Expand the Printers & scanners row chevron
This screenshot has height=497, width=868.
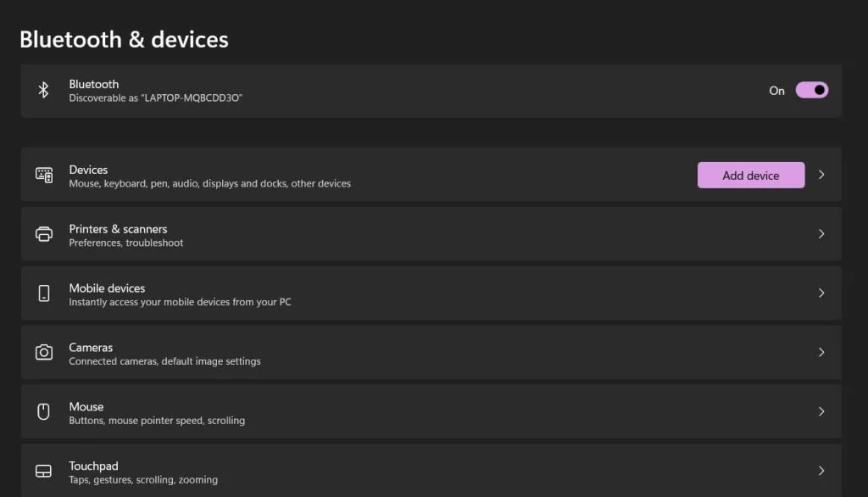point(821,234)
